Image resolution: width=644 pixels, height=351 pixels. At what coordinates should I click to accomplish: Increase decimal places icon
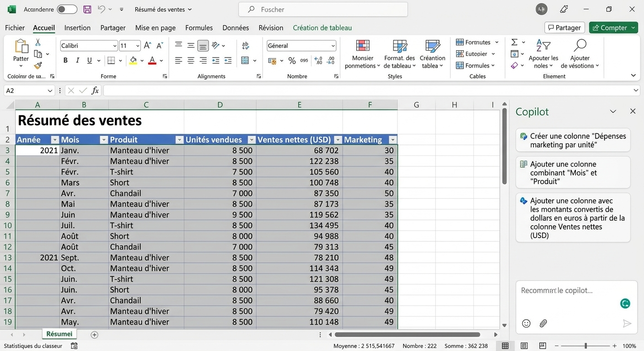tap(318, 60)
